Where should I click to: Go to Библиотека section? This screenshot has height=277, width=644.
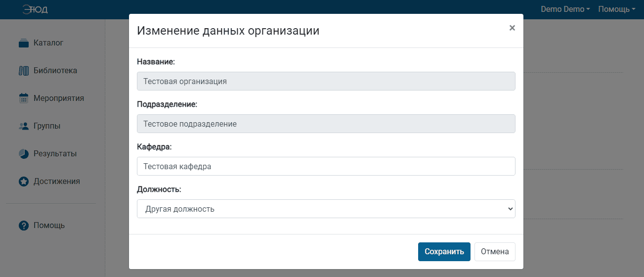pyautogui.click(x=55, y=71)
